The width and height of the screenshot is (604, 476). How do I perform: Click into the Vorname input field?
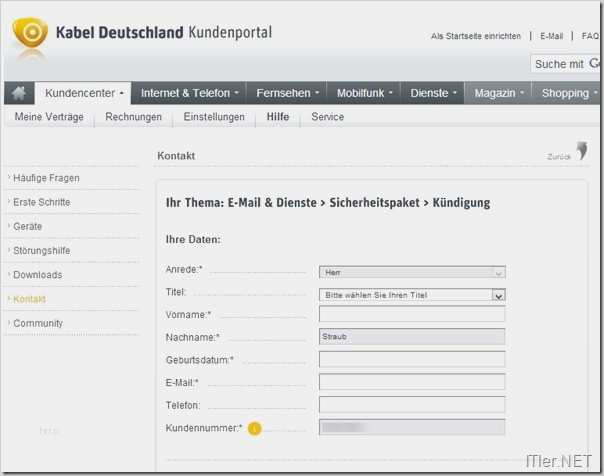click(412, 314)
